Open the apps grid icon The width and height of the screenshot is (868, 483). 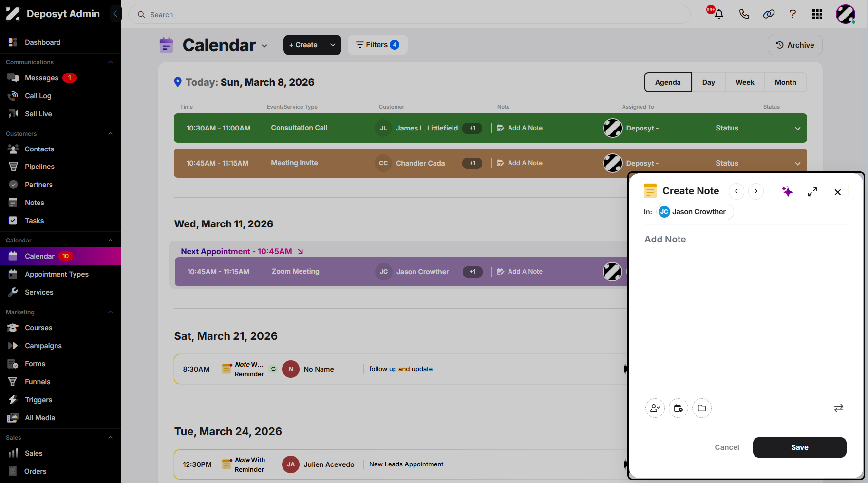click(x=817, y=14)
